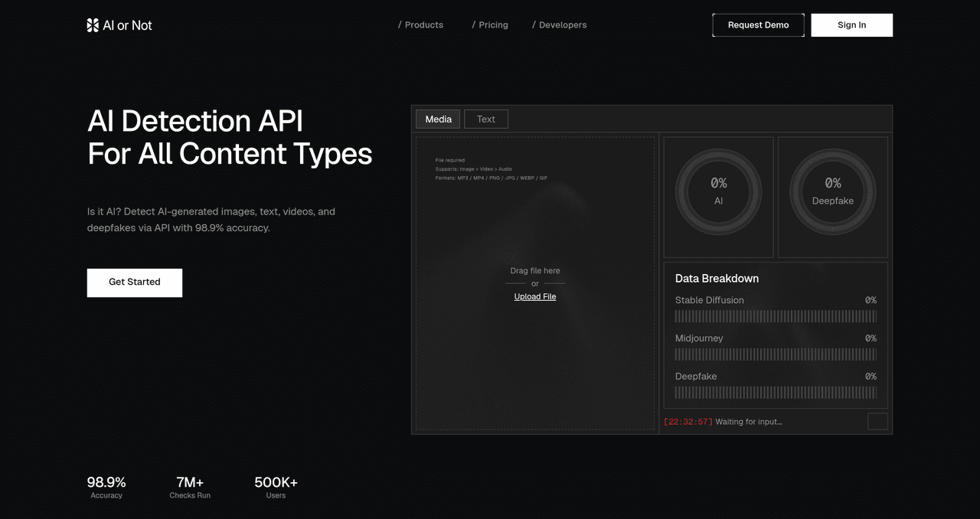Click the AI Detection API headline
The width and height of the screenshot is (980, 519).
click(230, 137)
